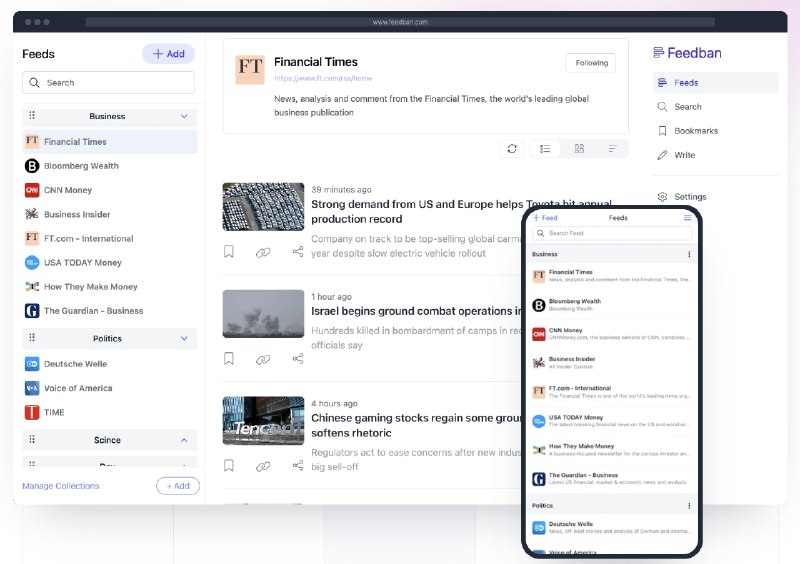Open the hamburger menu in phone view
The height and width of the screenshot is (564, 800).
(x=687, y=217)
